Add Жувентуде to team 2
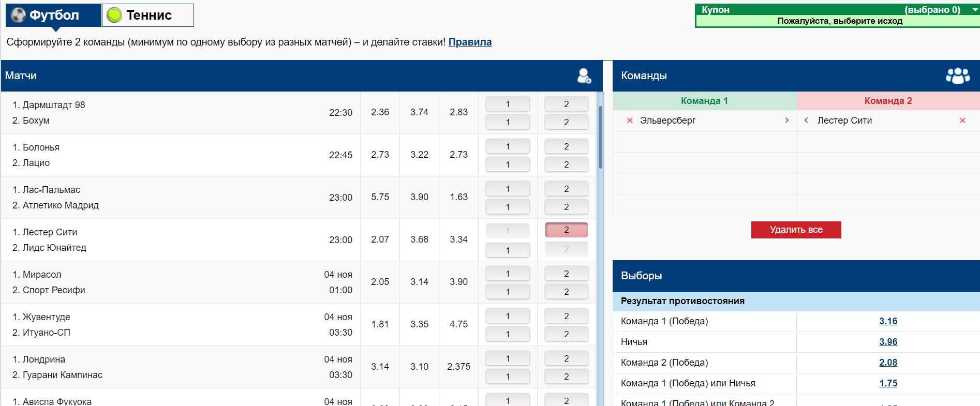 (x=567, y=316)
